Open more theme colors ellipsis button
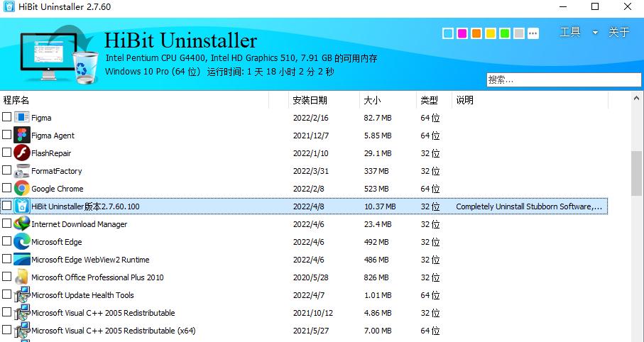The image size is (644, 342). coord(533,33)
